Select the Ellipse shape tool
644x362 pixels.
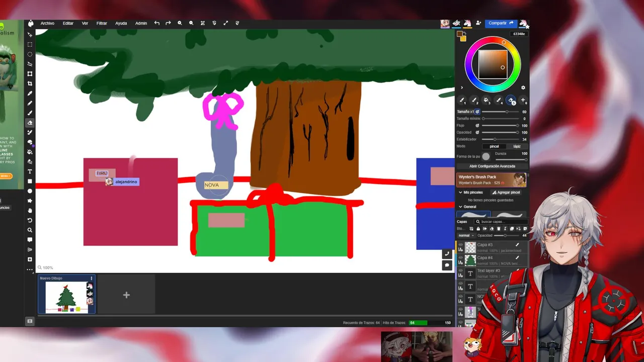30,191
